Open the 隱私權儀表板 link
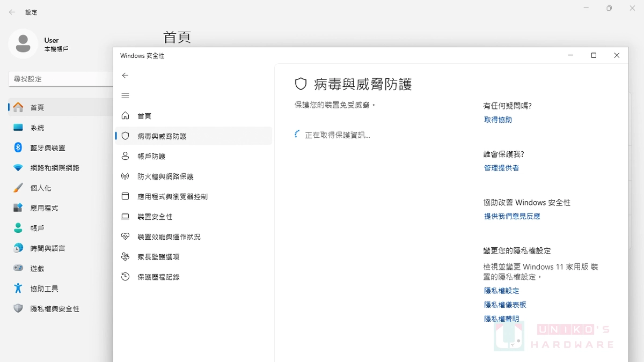644x362 pixels. [505, 305]
